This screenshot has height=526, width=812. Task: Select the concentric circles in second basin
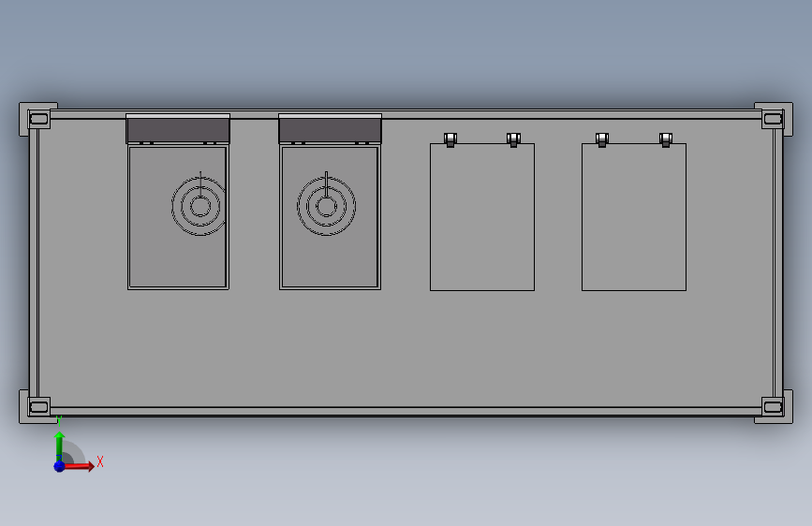[x=326, y=206]
